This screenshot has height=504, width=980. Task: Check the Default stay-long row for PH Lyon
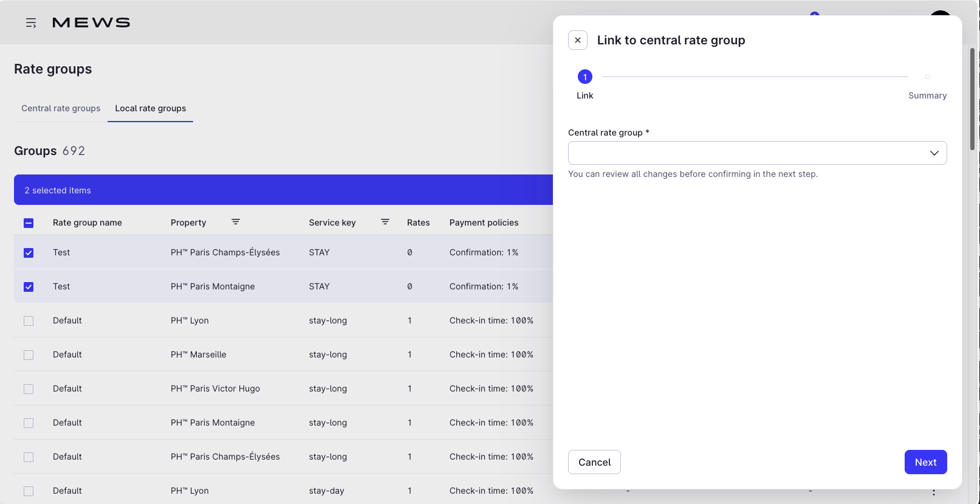(x=29, y=320)
